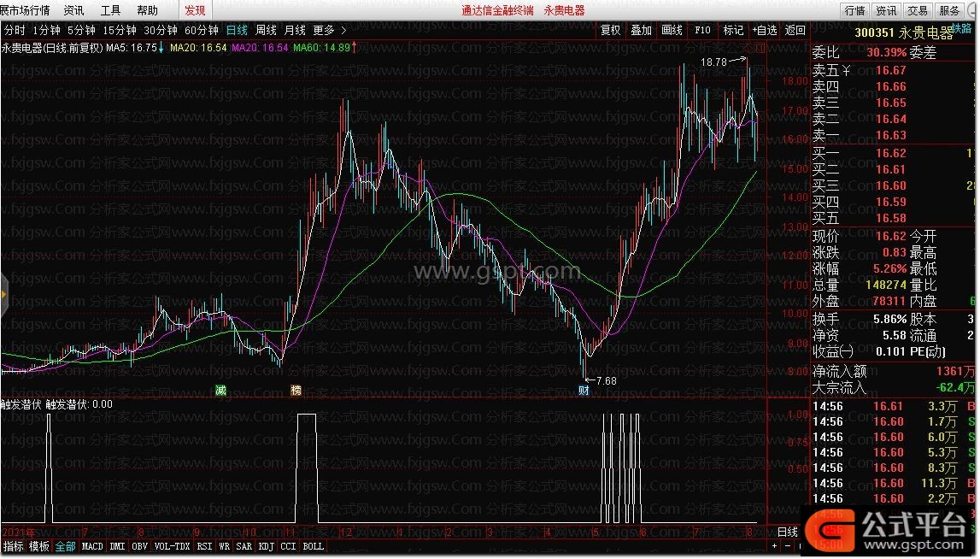980x559 pixels.
Task: Switch to the 分时 intraday view
Action: pyautogui.click(x=15, y=30)
